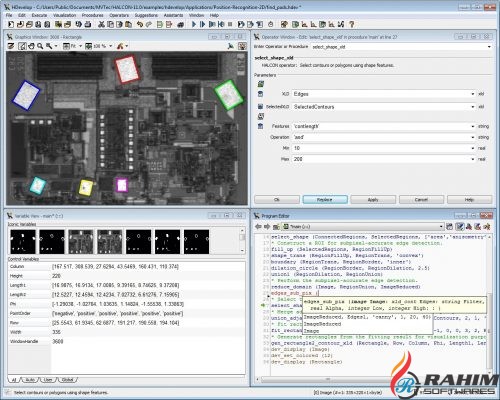The width and height of the screenshot is (500, 400).
Task: Open the Visualization menu
Action: click(65, 15)
